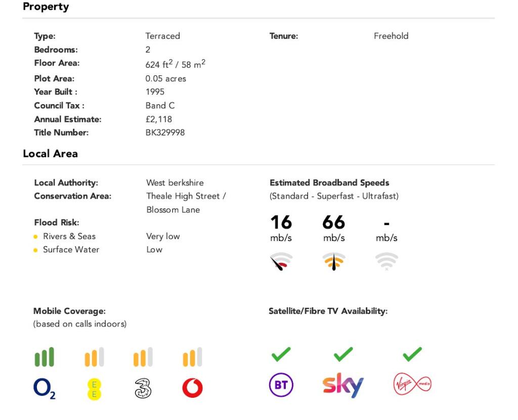Click the orange signal bars above EE
This screenshot has width=518, height=420.
click(x=94, y=357)
